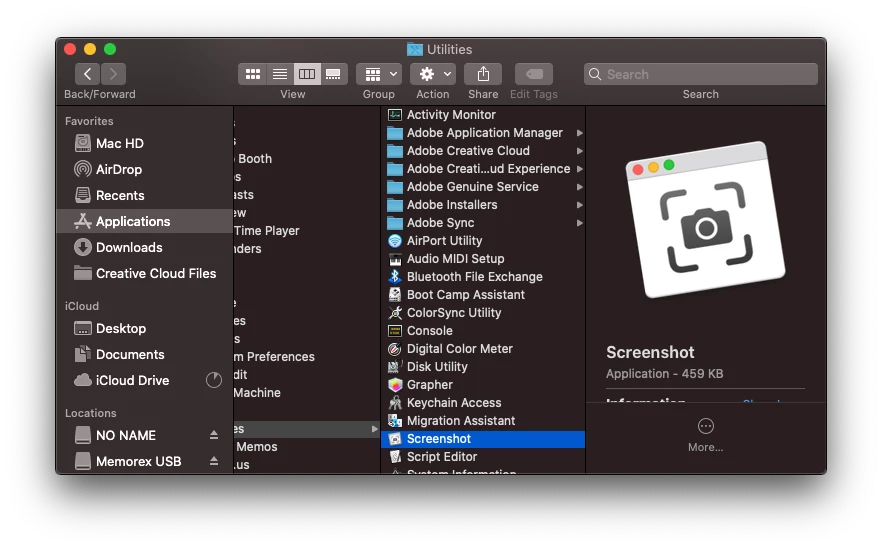Select Grapher app
Image resolution: width=882 pixels, height=548 pixels.
(x=483, y=385)
